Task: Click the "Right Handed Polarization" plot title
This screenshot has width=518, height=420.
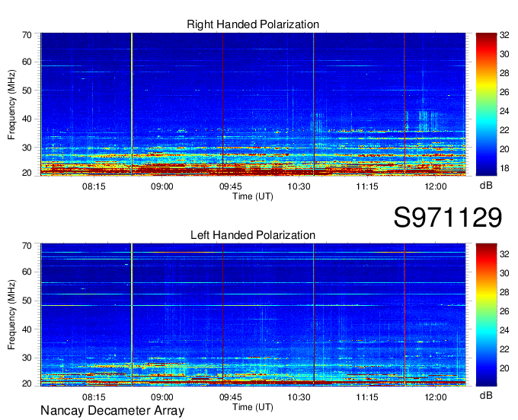Action: (x=253, y=24)
